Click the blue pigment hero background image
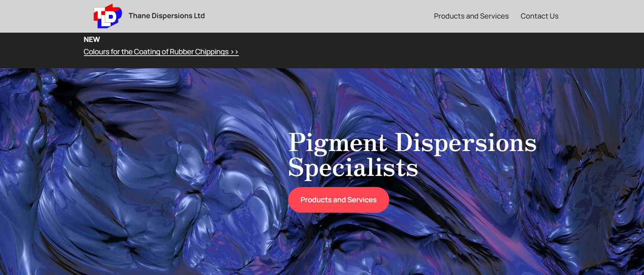Image resolution: width=644 pixels, height=275 pixels. click(149, 171)
